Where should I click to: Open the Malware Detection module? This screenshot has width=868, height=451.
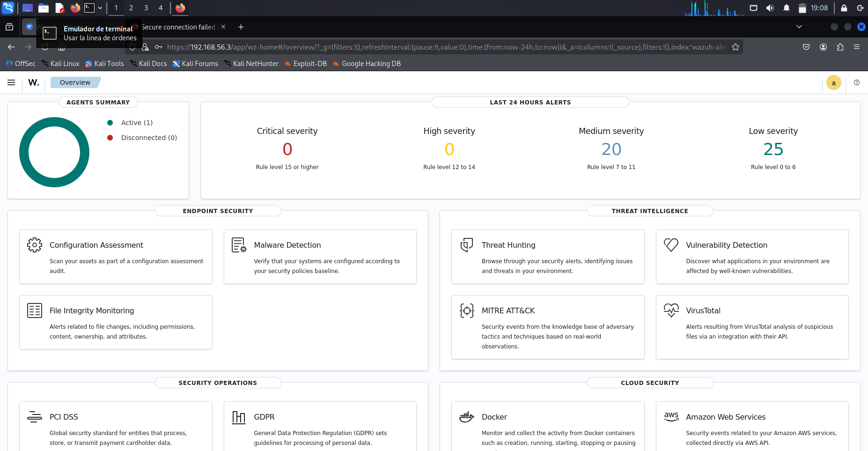coord(320,257)
